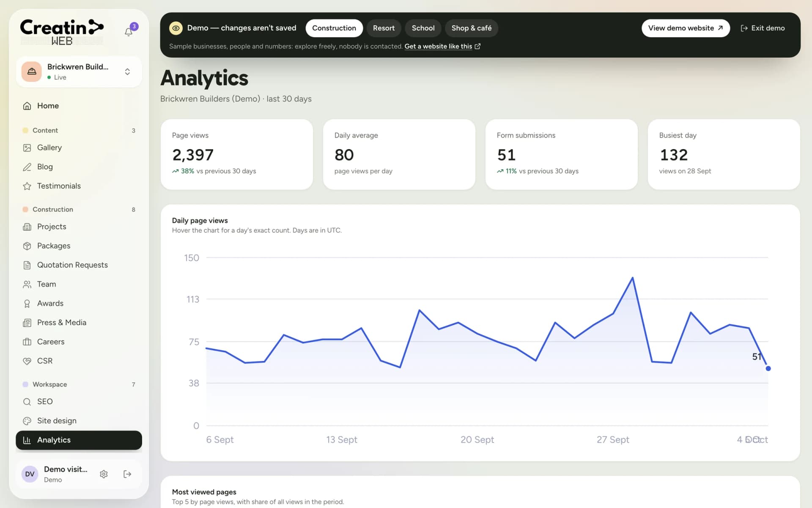This screenshot has width=812, height=508.
Task: Switch demo to School
Action: click(x=423, y=28)
